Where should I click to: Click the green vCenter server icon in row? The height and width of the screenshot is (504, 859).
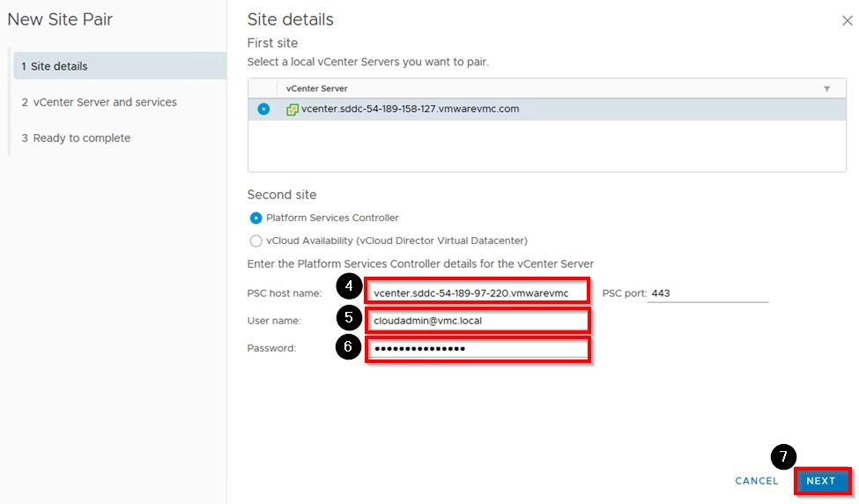click(293, 109)
